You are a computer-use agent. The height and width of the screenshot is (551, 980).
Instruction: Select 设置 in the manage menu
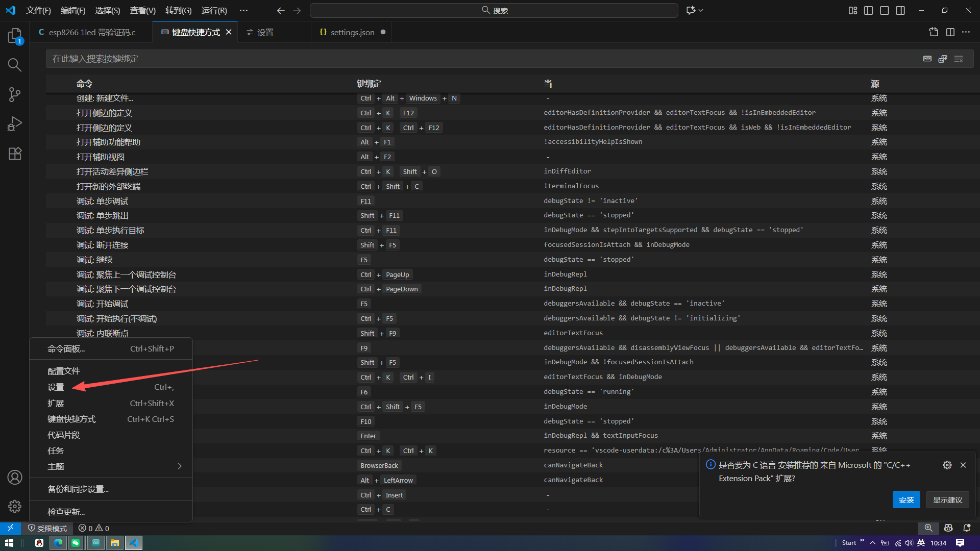click(56, 387)
